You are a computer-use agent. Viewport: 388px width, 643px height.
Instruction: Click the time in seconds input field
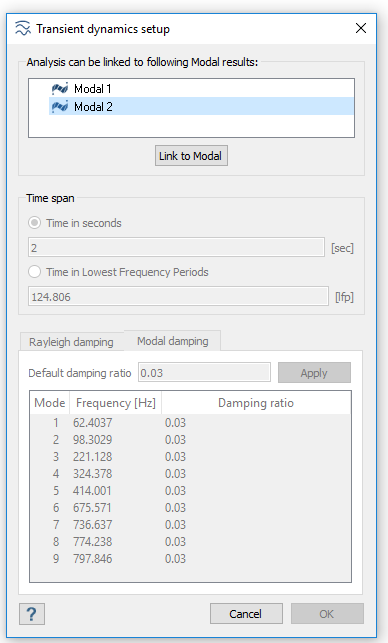coord(176,248)
